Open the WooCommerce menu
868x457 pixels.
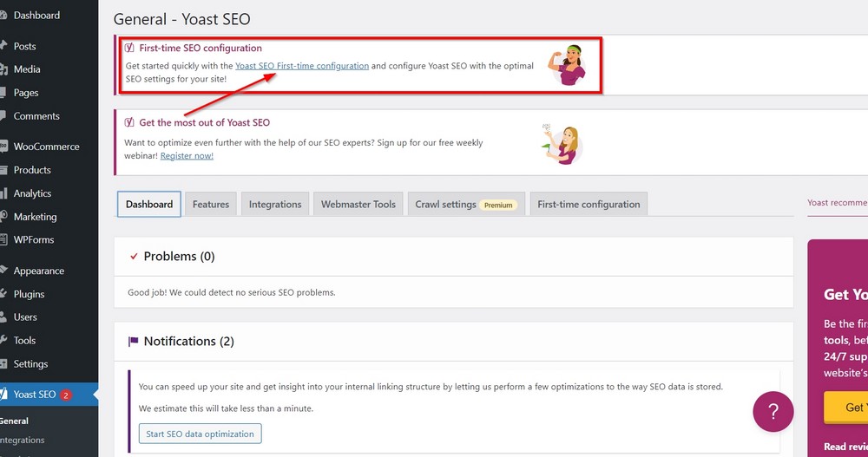tap(49, 147)
